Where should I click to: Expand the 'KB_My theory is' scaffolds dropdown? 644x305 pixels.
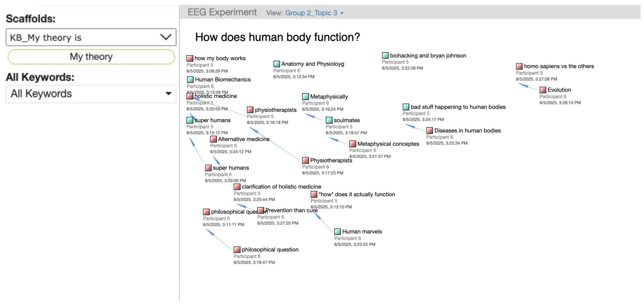(91, 37)
